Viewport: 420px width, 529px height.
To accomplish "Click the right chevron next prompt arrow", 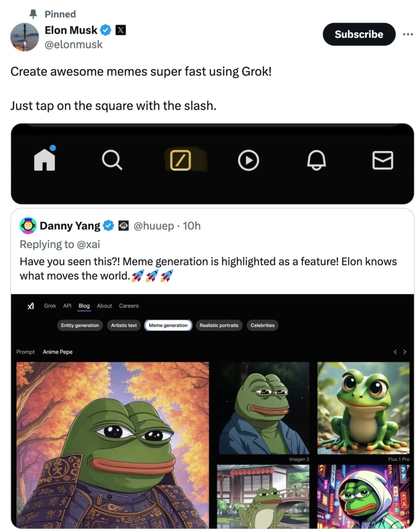I will coord(405,352).
